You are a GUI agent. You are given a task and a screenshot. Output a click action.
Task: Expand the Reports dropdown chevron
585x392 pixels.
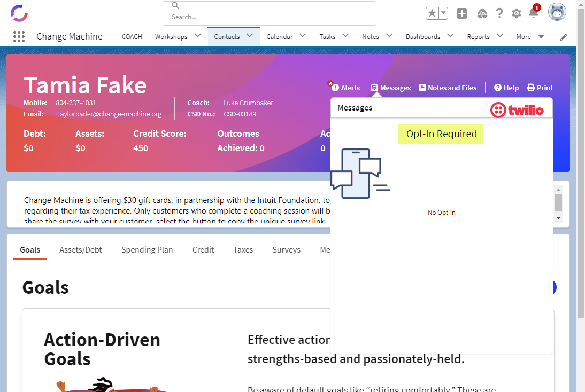pyautogui.click(x=500, y=35)
